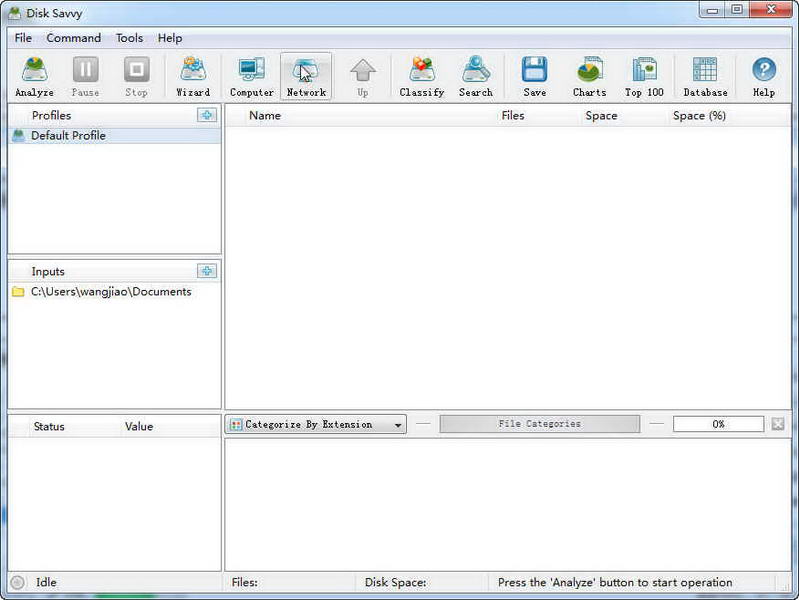The width and height of the screenshot is (799, 600).
Task: Open the Tools menu
Action: (x=129, y=38)
